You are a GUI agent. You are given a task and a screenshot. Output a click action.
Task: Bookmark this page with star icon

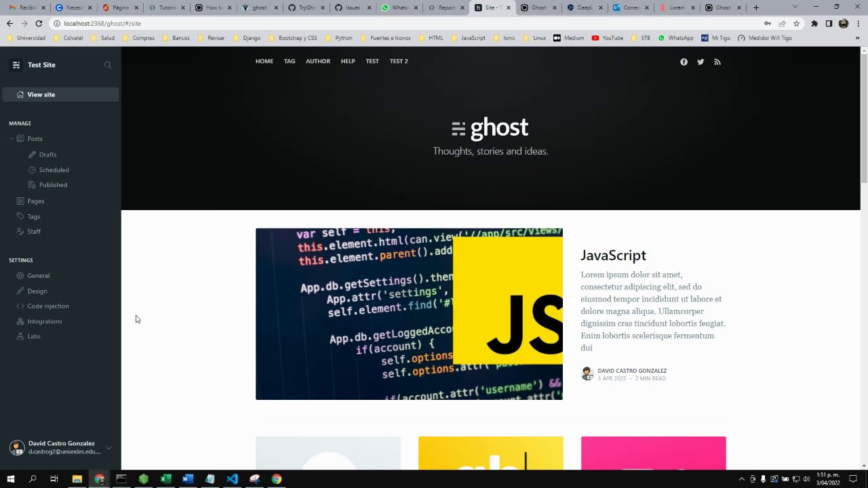point(796,23)
